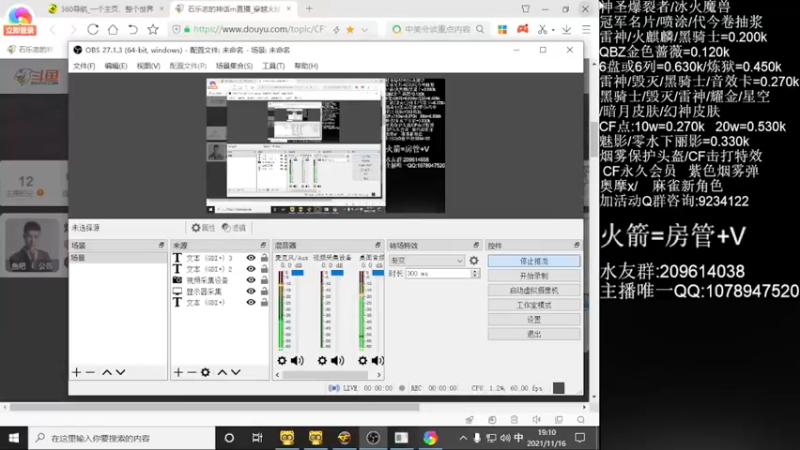Show hidden system tray icons chevron
800x450 pixels.
click(463, 438)
